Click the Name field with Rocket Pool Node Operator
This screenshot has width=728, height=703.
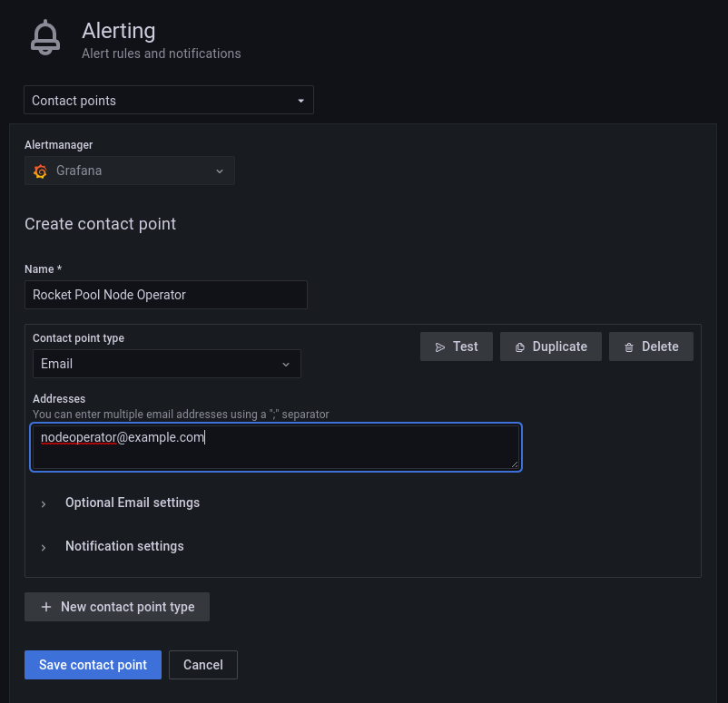[x=165, y=295]
